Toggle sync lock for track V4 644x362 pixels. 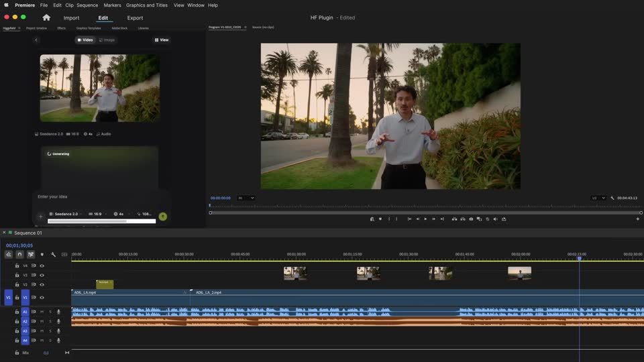pos(34,265)
